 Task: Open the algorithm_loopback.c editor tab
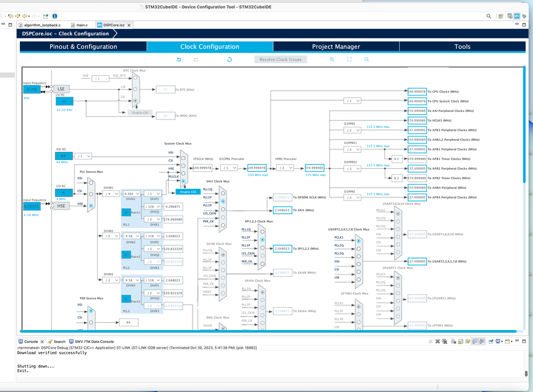40,25
